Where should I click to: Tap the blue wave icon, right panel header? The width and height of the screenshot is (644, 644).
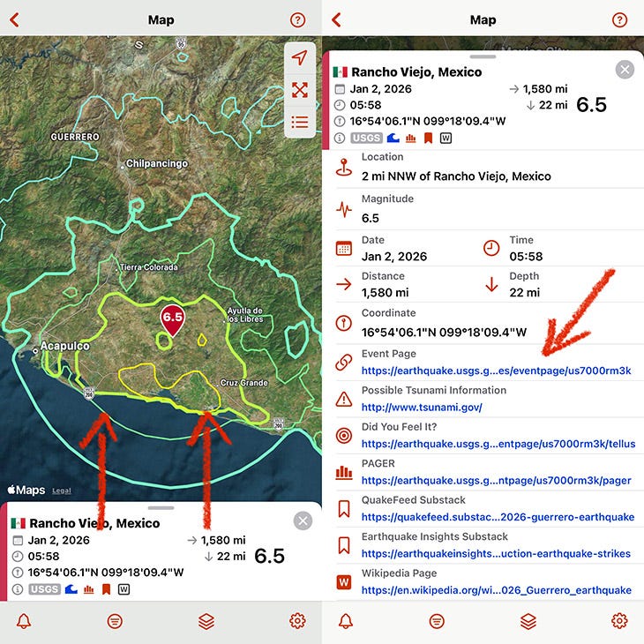(393, 138)
